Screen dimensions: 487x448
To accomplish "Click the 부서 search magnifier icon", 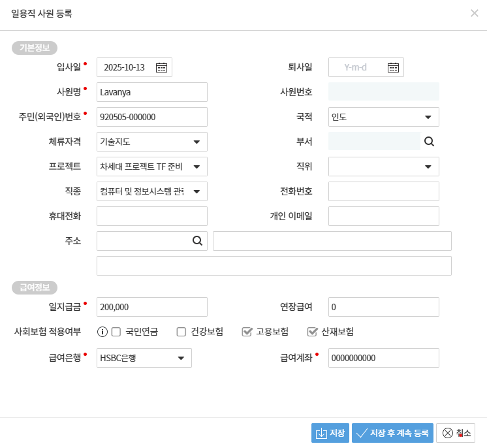I will (429, 141).
